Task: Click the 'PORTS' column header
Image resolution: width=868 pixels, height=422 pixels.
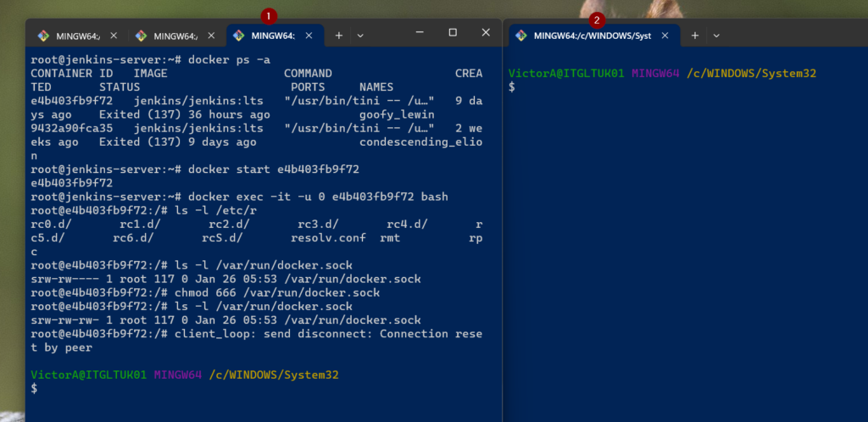Action: [308, 86]
